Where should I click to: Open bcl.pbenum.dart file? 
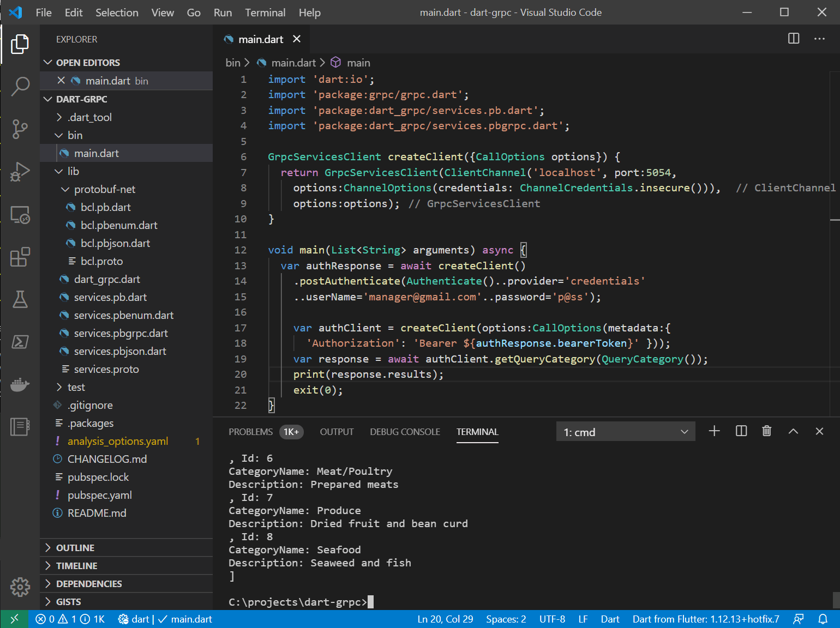[126, 225]
